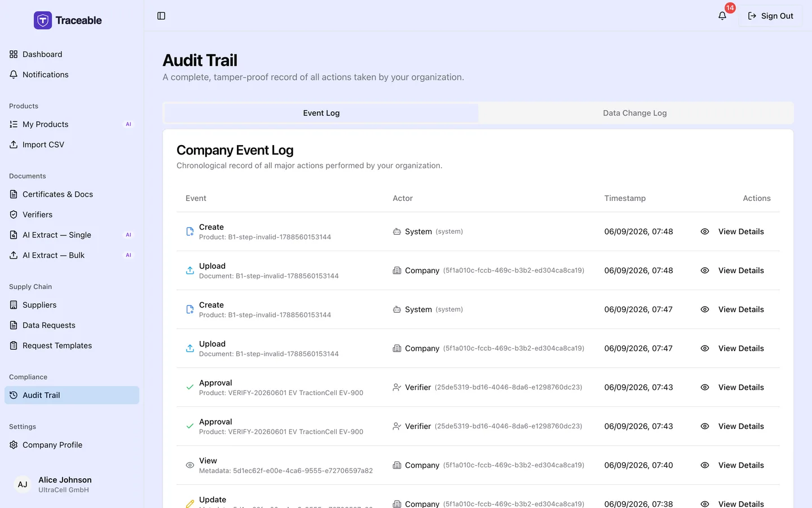Click the Actor column header
The image size is (812, 508).
[x=403, y=198]
